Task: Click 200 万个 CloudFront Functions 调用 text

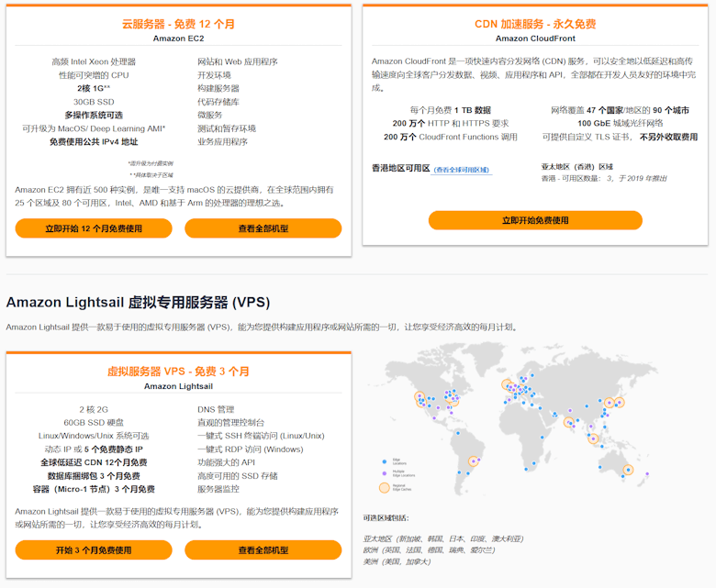Action: [x=450, y=137]
